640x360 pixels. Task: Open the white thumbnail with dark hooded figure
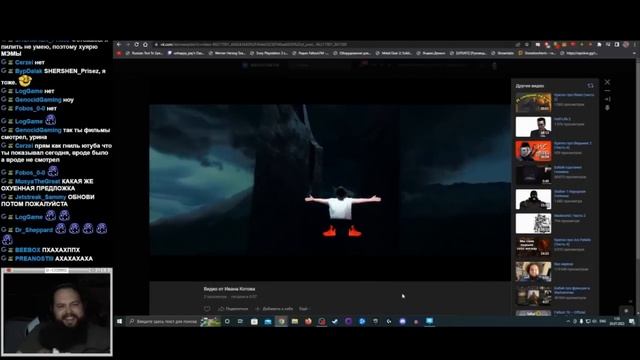533,199
